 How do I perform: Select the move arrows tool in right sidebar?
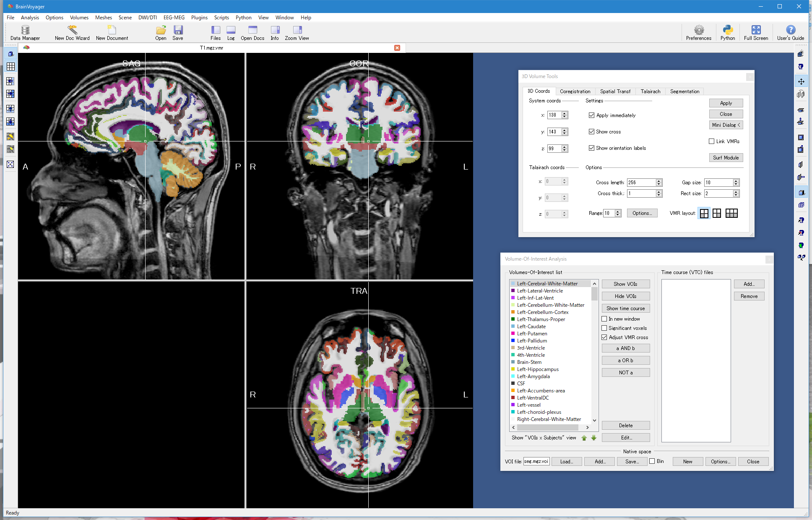(x=801, y=81)
